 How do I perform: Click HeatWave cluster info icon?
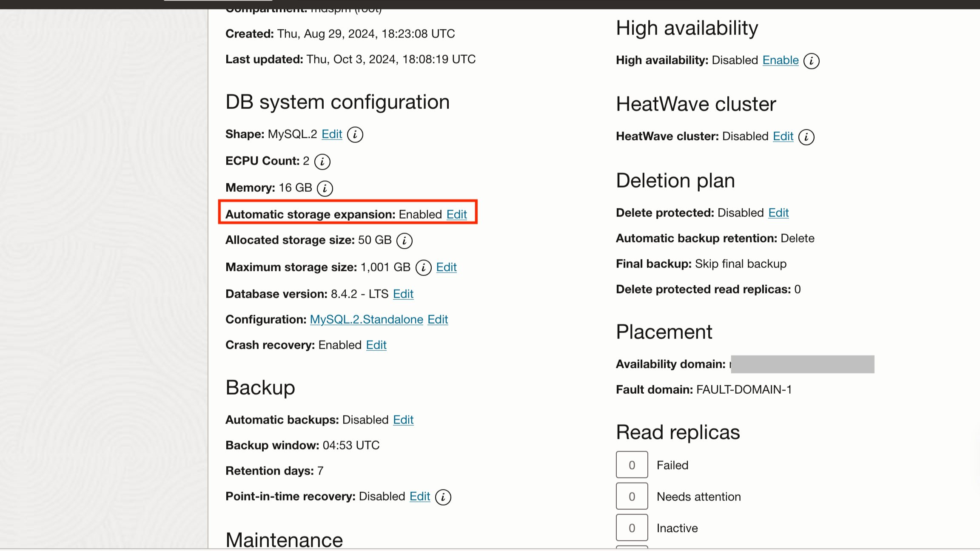click(x=806, y=137)
